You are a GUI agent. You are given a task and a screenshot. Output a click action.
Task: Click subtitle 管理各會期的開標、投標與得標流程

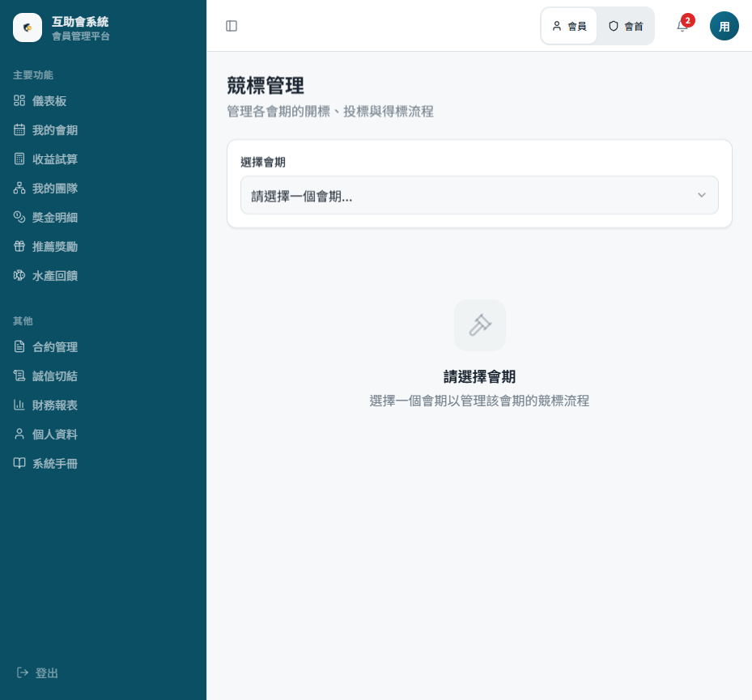(x=330, y=111)
